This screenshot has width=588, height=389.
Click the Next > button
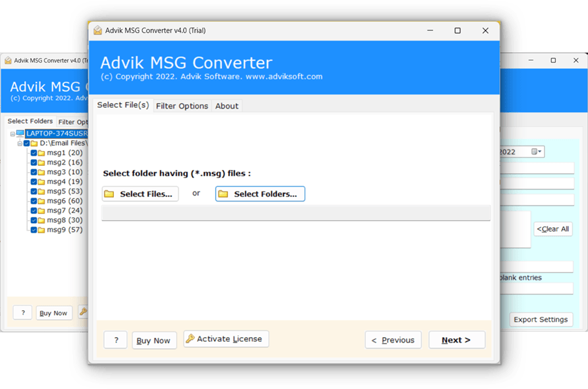(457, 340)
